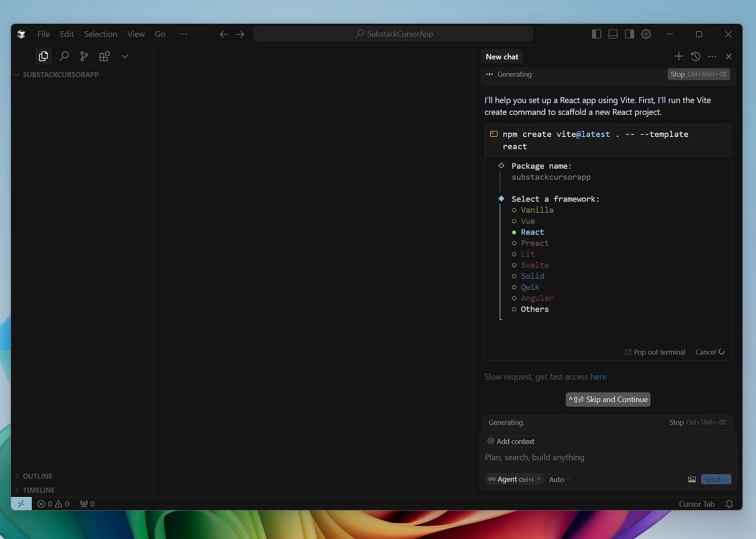The image size is (756, 539).
Task: Select the Others framework option
Action: coord(534,309)
